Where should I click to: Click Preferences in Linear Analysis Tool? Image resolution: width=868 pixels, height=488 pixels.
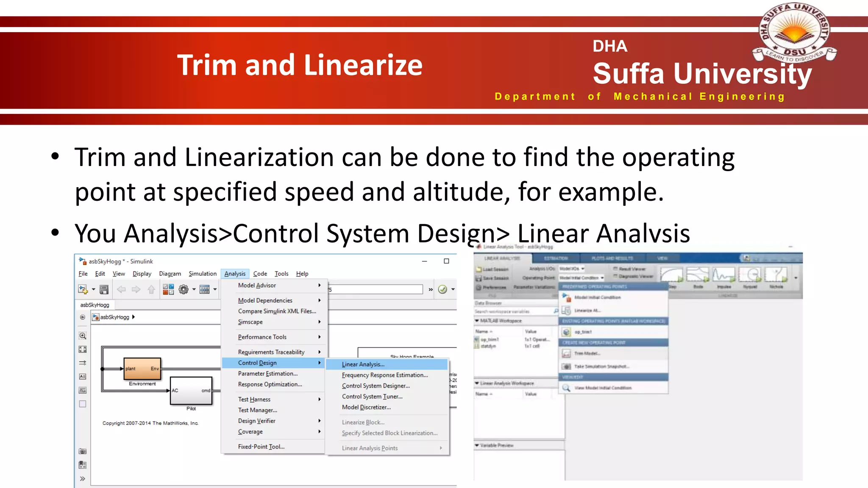[x=491, y=287]
